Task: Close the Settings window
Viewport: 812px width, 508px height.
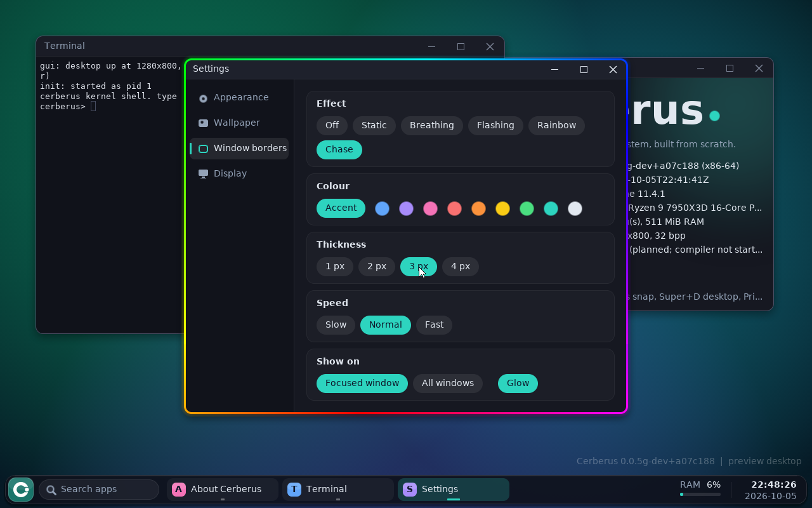Action: (613, 69)
